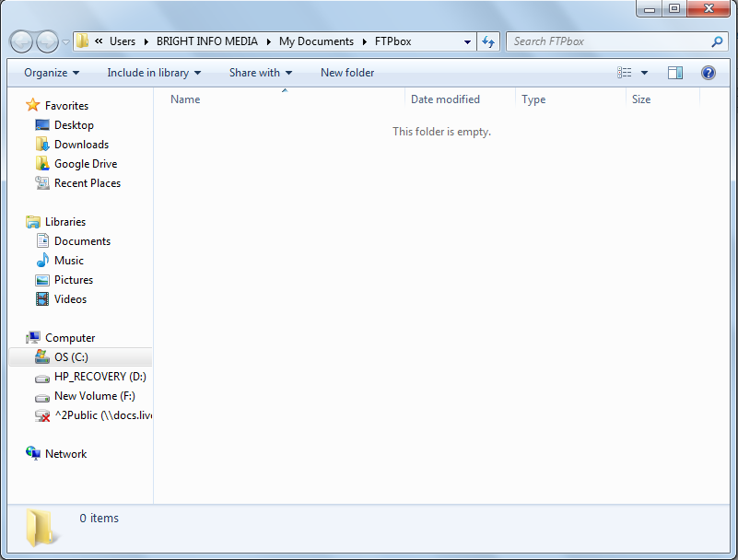Image resolution: width=738 pixels, height=560 pixels.
Task: Open the Organize menu
Action: pos(52,73)
